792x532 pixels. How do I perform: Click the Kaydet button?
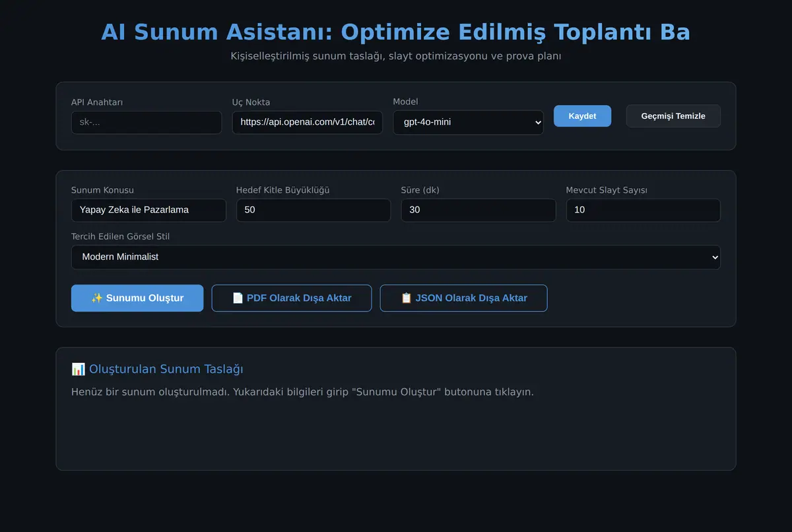582,116
